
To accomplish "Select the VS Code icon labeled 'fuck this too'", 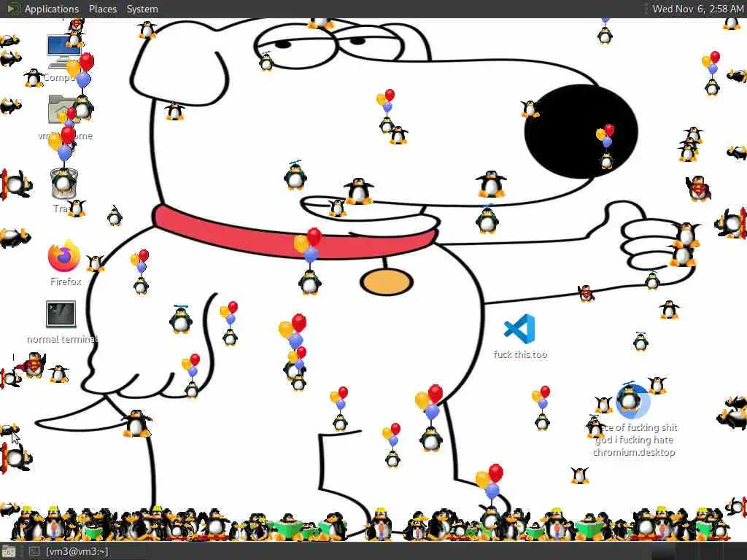I will (x=519, y=329).
